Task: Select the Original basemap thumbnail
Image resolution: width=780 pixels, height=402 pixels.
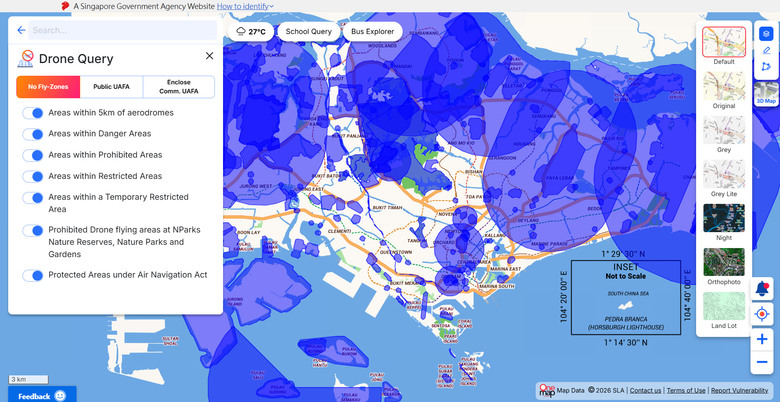Action: pos(724,86)
